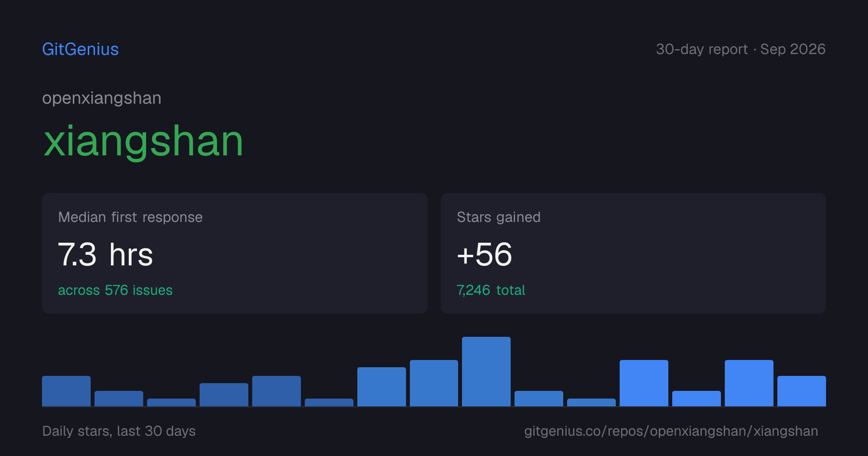868x456 pixels.
Task: Click the last bar of the daily stars chart
Action: (801, 391)
